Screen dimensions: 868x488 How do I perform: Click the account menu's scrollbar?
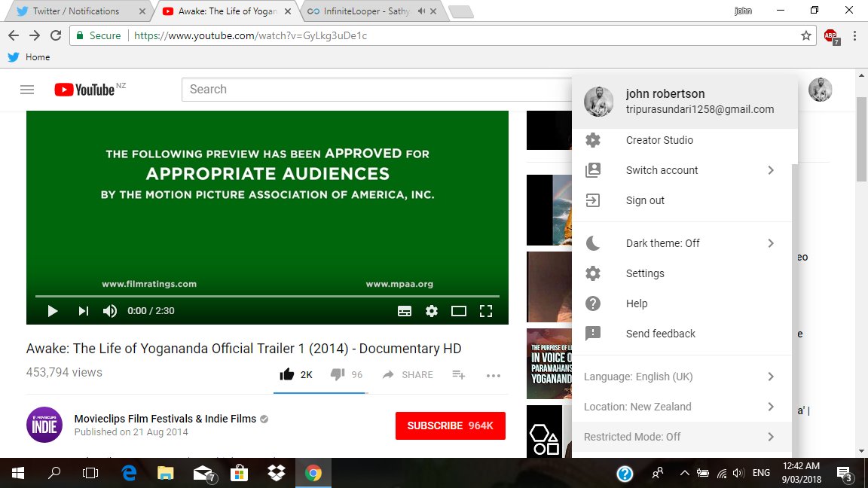pyautogui.click(x=795, y=310)
